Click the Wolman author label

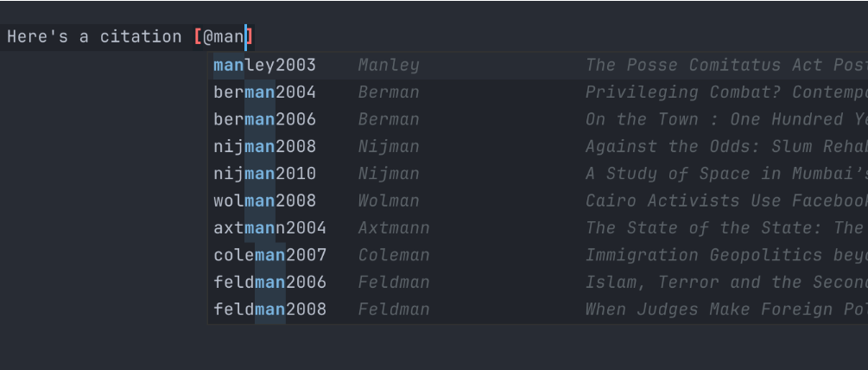(389, 201)
